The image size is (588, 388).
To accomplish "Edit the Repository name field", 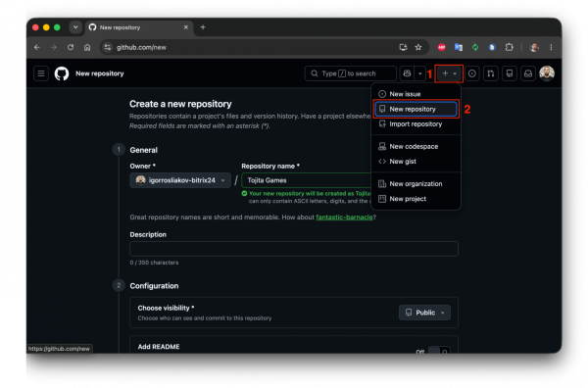I will pos(307,180).
